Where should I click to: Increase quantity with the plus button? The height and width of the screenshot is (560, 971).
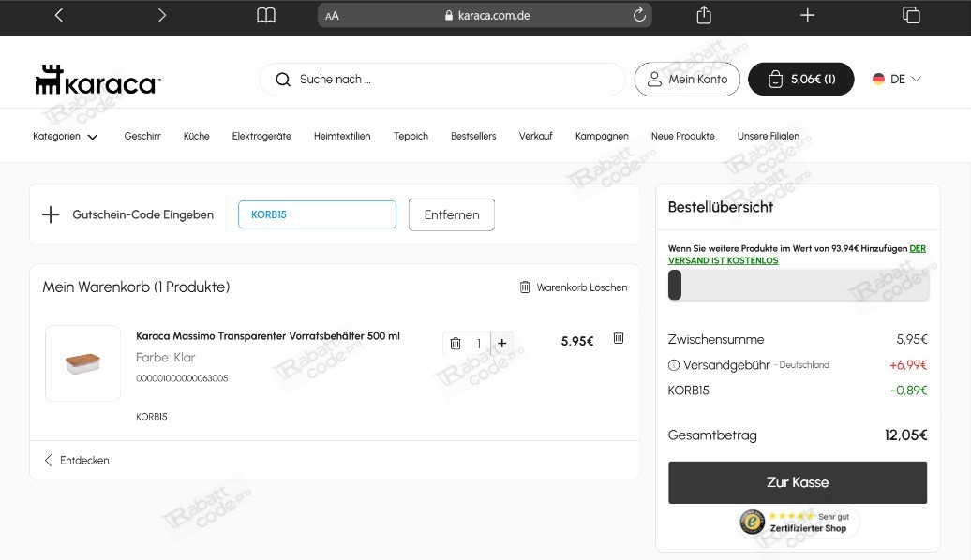point(502,343)
